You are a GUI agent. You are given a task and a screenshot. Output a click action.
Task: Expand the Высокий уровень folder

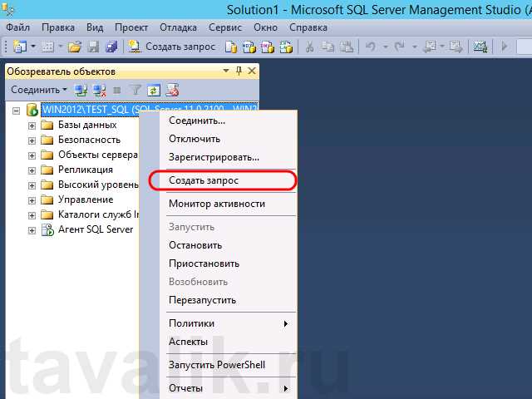tap(32, 185)
